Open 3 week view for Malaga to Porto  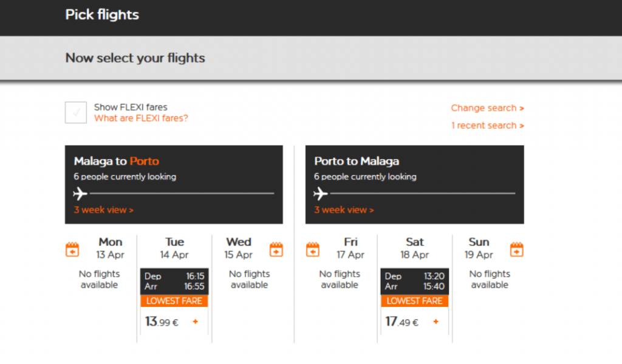103,210
